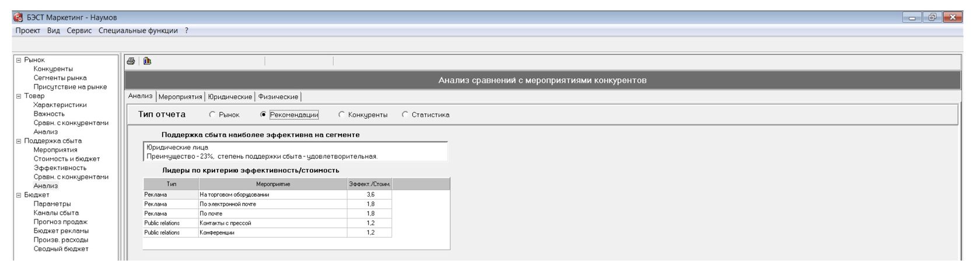Open Анализ under Поддержка сбыта
The image size is (980, 261).
click(x=45, y=186)
